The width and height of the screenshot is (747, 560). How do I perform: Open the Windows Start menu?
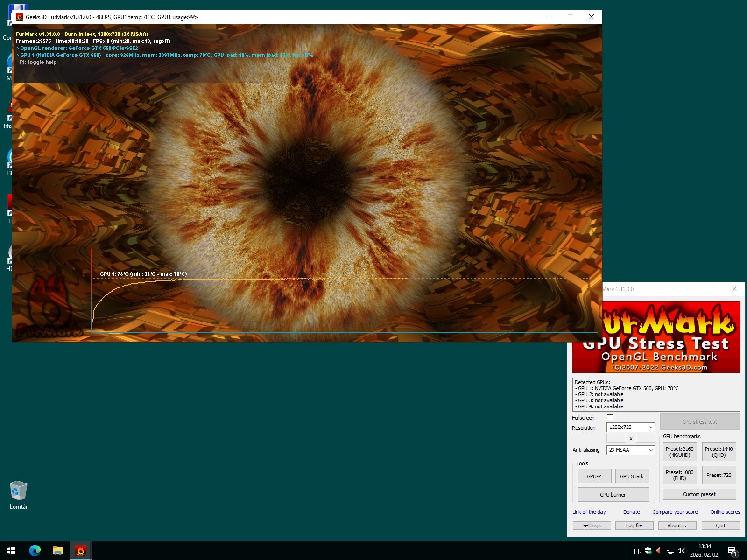(x=11, y=551)
